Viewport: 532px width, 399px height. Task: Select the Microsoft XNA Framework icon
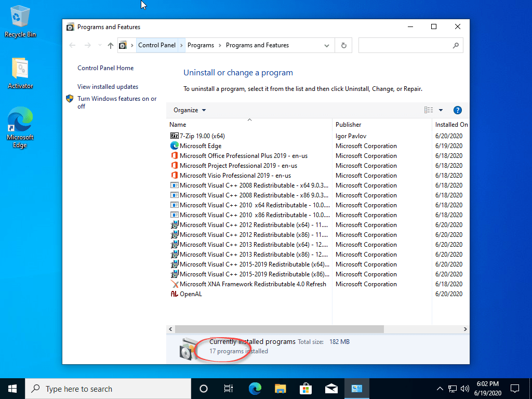pyautogui.click(x=175, y=284)
